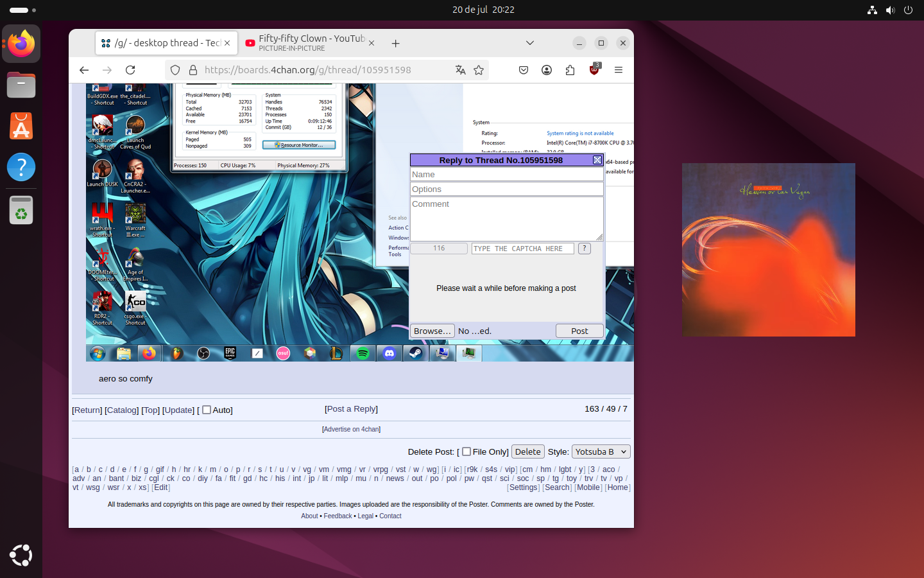Open Advertise on 4chan link
924x578 pixels.
click(351, 429)
